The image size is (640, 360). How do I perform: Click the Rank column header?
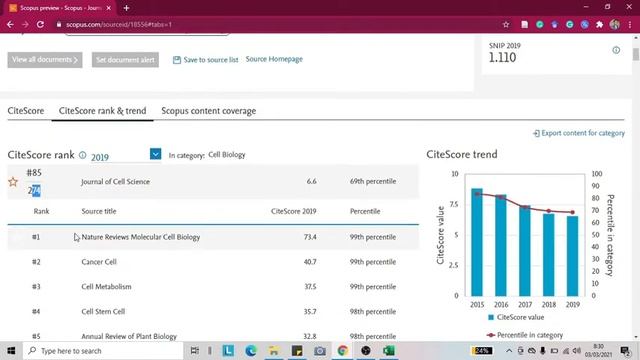point(41,211)
